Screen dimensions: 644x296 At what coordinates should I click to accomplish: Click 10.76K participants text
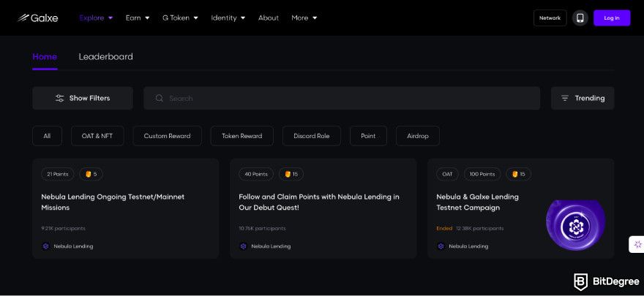tap(262, 228)
